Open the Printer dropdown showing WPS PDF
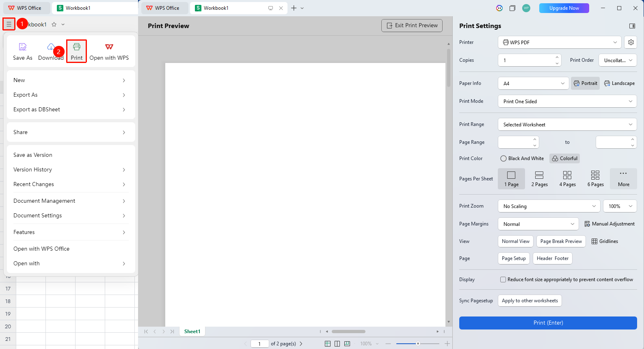 pyautogui.click(x=560, y=42)
